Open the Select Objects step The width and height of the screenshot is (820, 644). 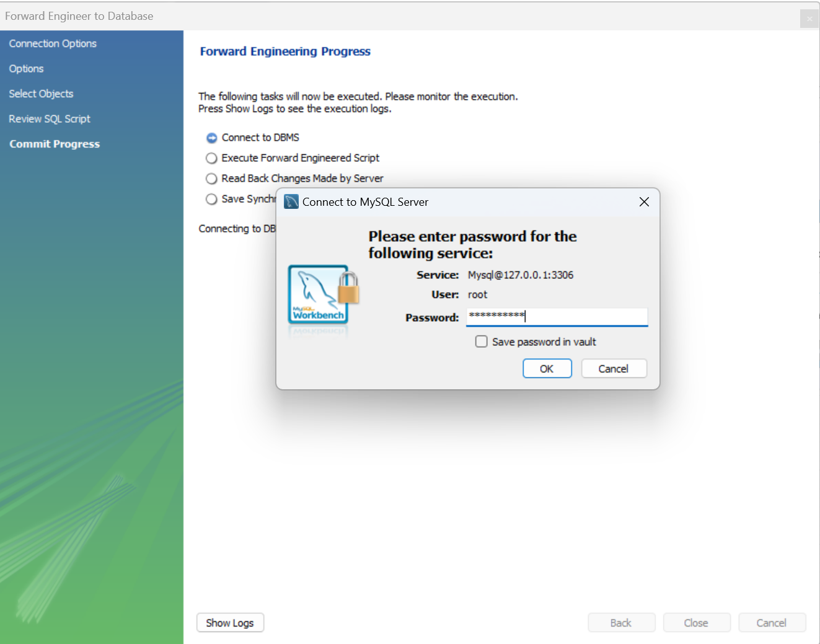click(41, 94)
